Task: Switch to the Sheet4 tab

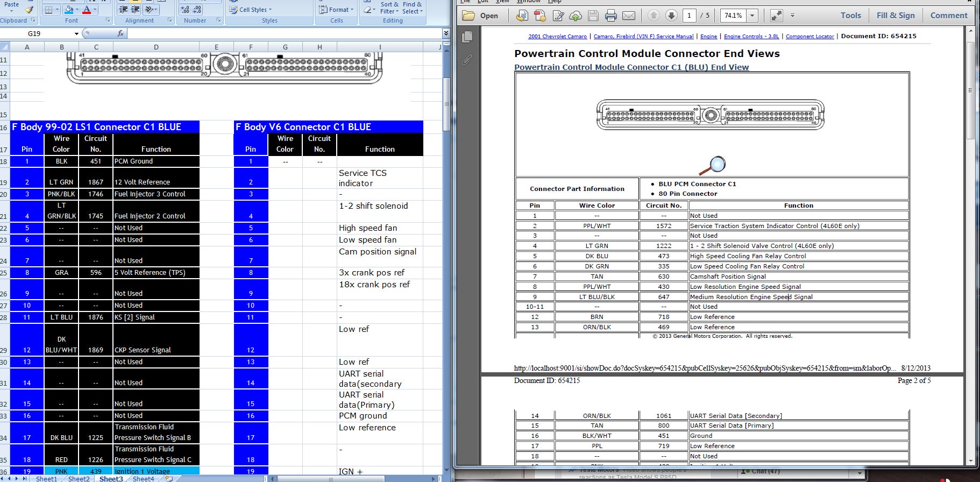Action: (x=143, y=478)
